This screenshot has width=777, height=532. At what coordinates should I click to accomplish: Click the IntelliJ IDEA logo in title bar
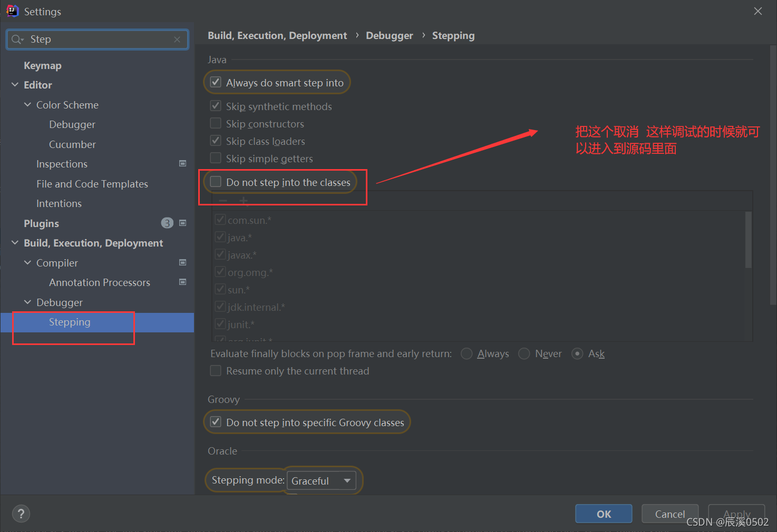tap(12, 11)
